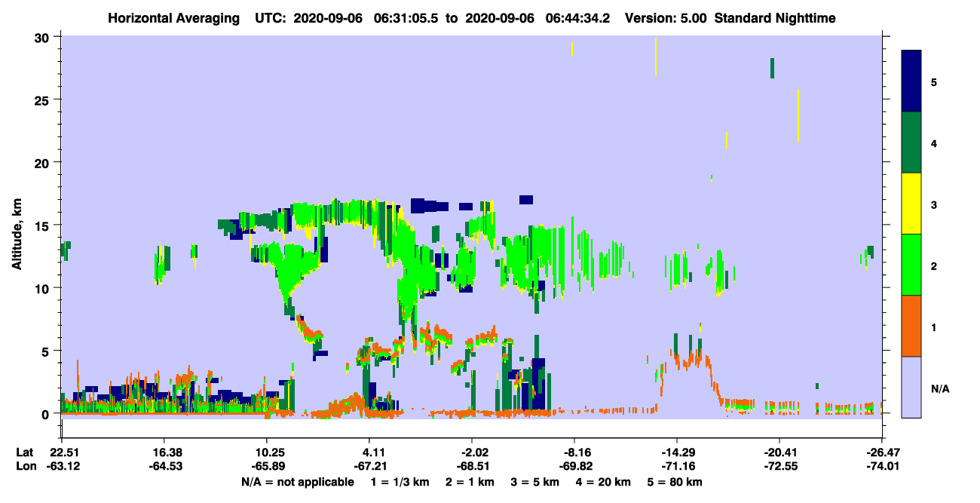The width and height of the screenshot is (980, 503).
Task: Click the lavender N/A legend swatch
Action: click(x=911, y=387)
